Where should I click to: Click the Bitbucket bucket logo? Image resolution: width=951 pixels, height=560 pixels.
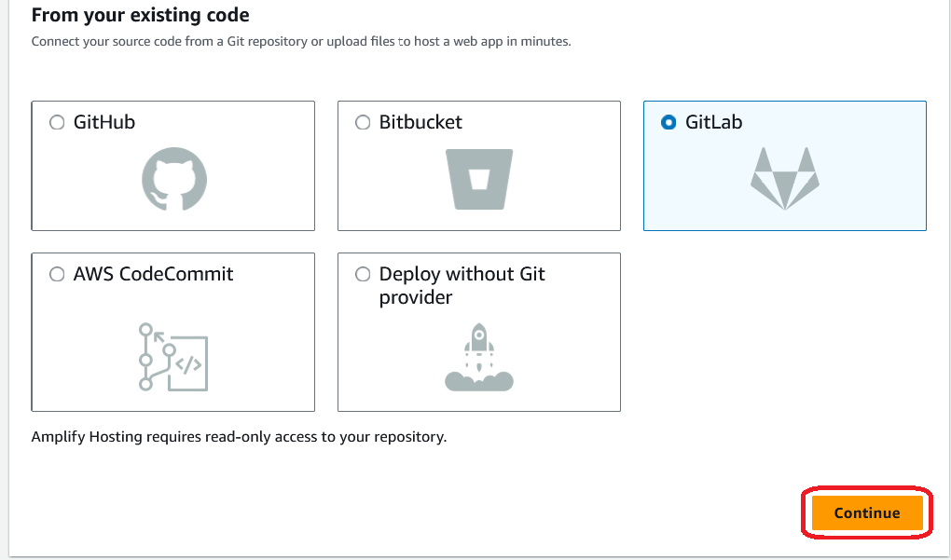pos(479,180)
